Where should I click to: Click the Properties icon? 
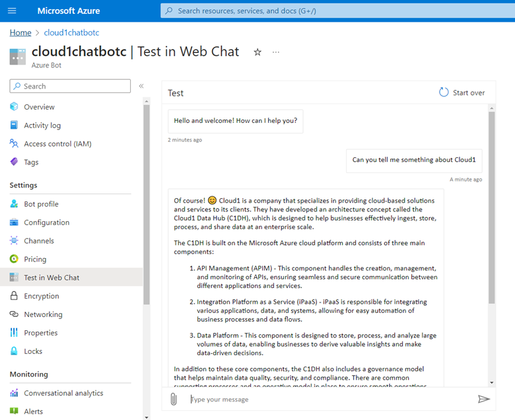coord(14,332)
